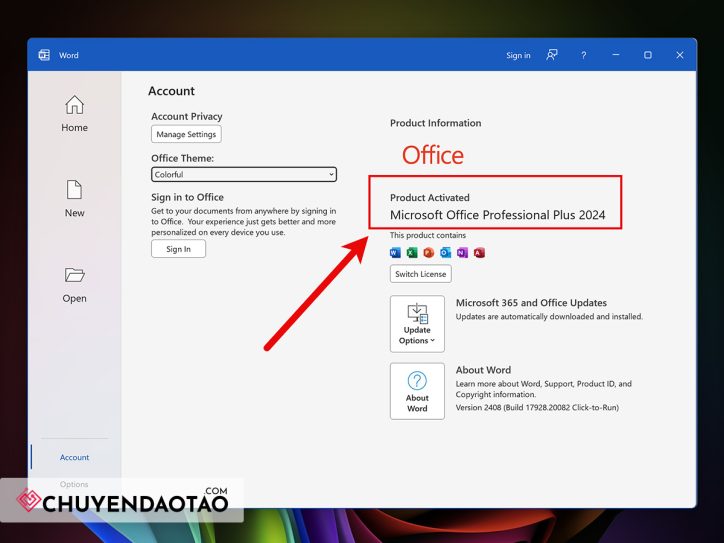The height and width of the screenshot is (543, 724).
Task: Select New document in sidebar
Action: [x=74, y=199]
